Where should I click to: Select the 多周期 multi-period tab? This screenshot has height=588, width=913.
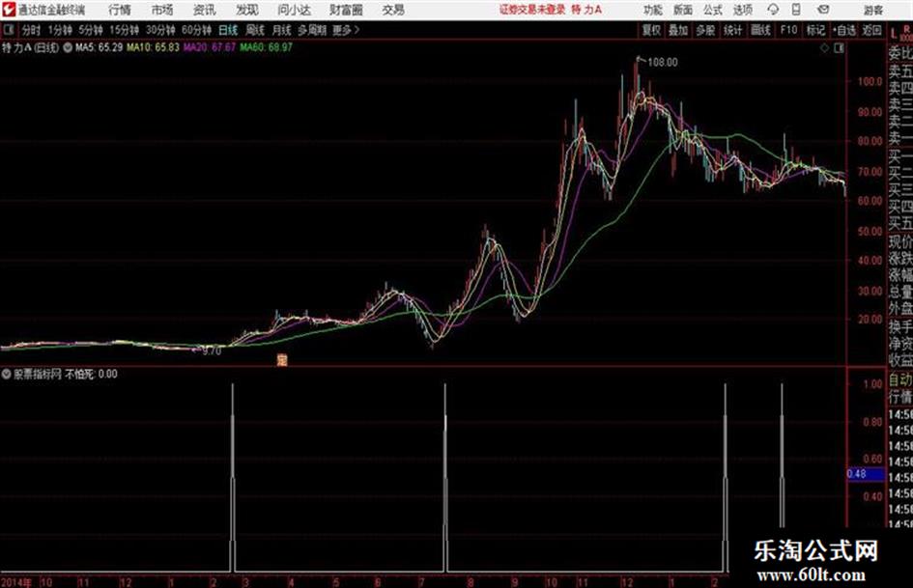[312, 30]
